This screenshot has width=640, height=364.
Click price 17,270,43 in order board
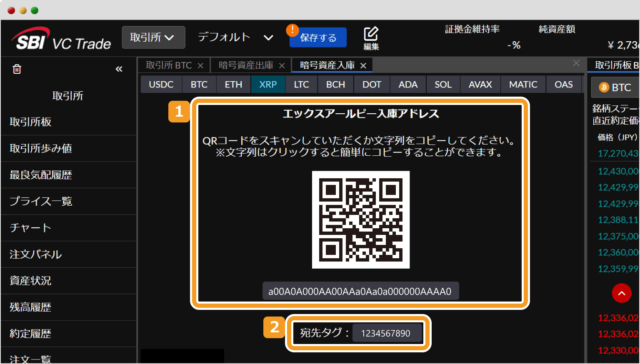[618, 154]
